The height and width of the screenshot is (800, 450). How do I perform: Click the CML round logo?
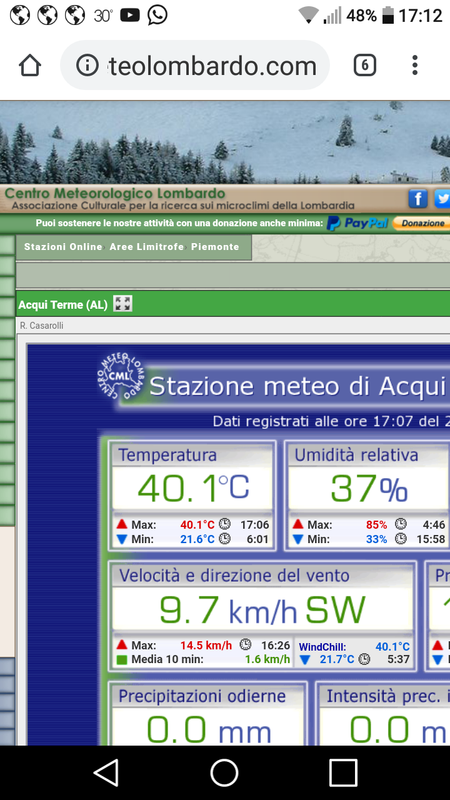coord(120,377)
